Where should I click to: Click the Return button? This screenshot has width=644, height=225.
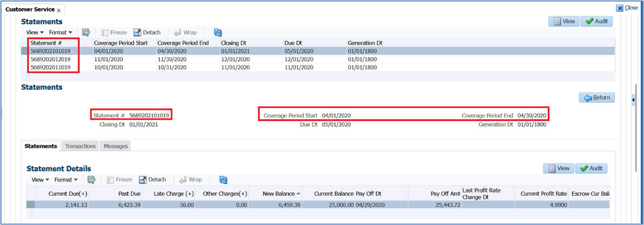[597, 97]
